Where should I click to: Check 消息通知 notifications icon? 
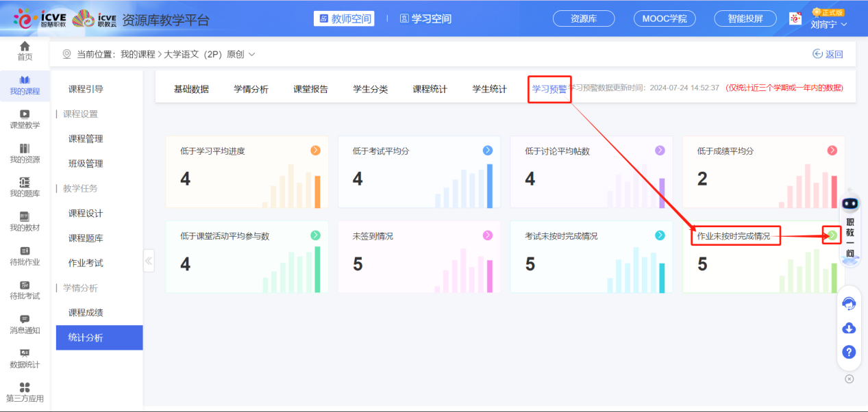(25, 322)
